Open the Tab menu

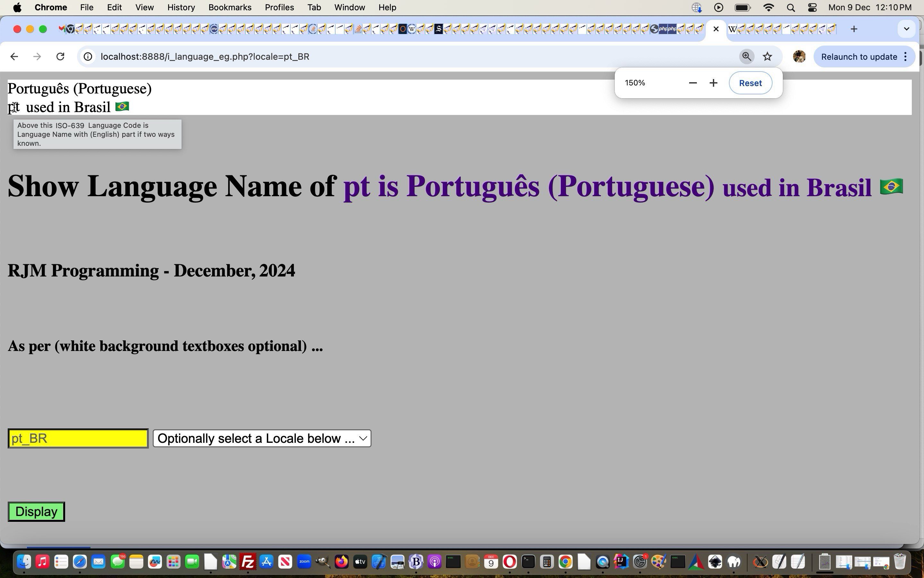click(x=314, y=7)
